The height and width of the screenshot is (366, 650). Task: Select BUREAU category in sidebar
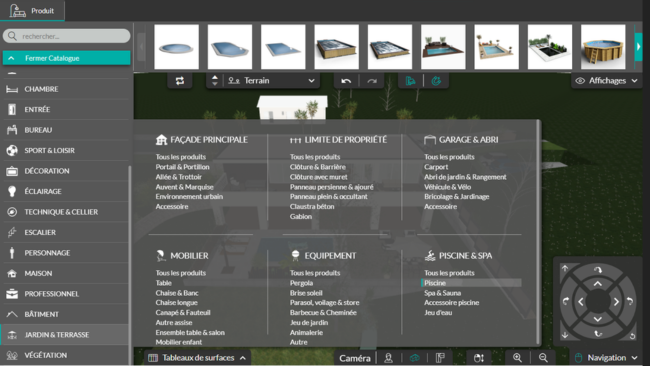pyautogui.click(x=66, y=130)
